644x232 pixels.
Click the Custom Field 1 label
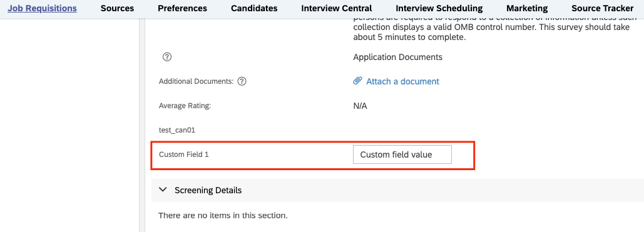tap(183, 155)
